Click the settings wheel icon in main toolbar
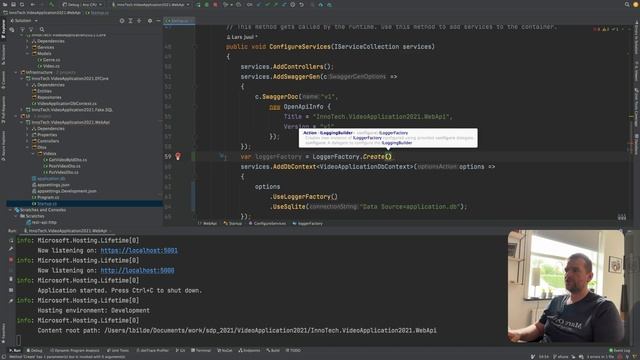This screenshot has width=640, height=360. click(293, 4)
